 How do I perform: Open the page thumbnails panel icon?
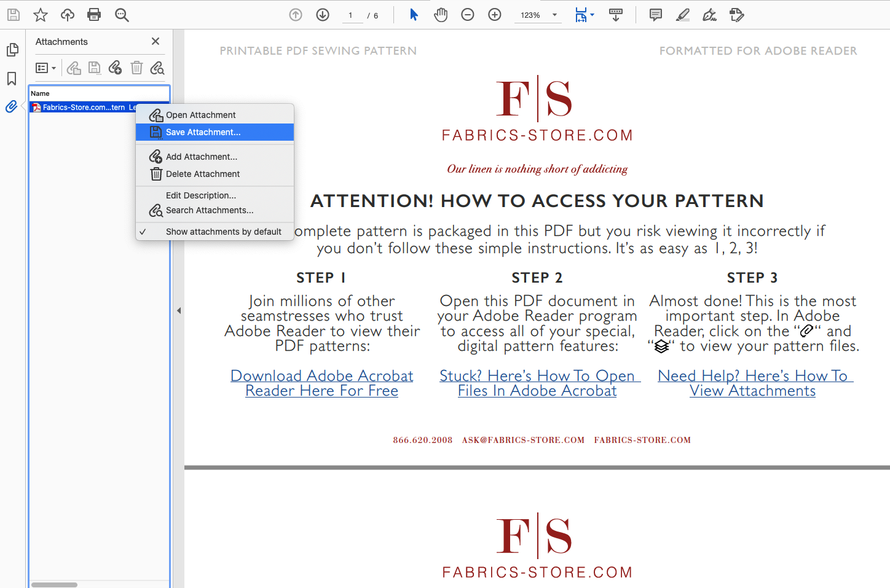(12, 50)
